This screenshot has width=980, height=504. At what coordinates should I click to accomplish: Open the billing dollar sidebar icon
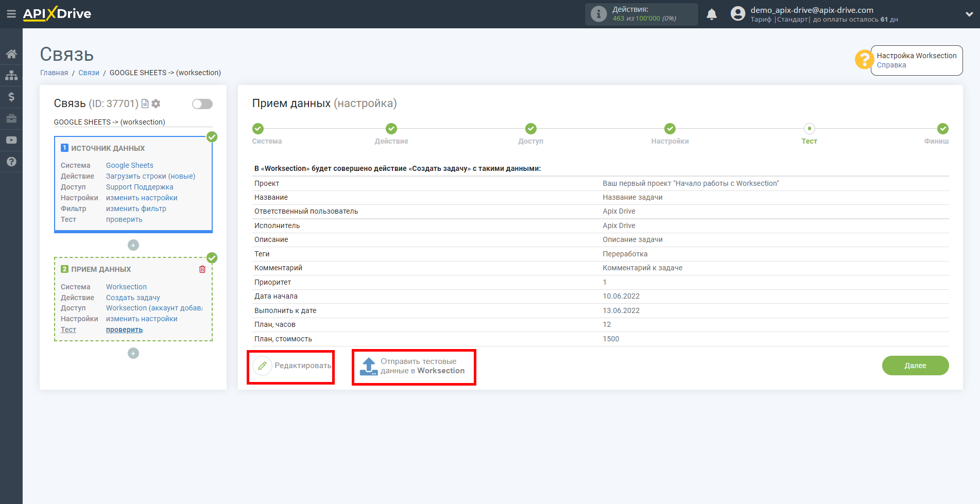pos(11,97)
